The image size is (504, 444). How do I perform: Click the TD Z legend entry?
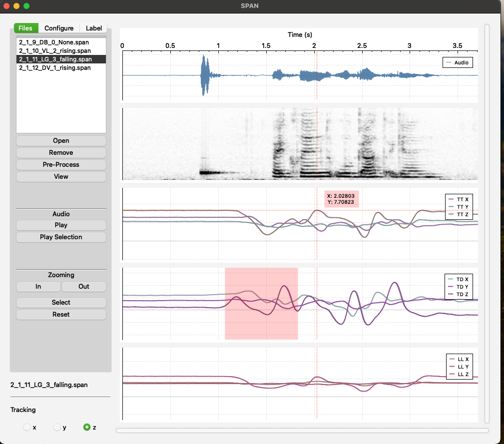[x=459, y=294]
